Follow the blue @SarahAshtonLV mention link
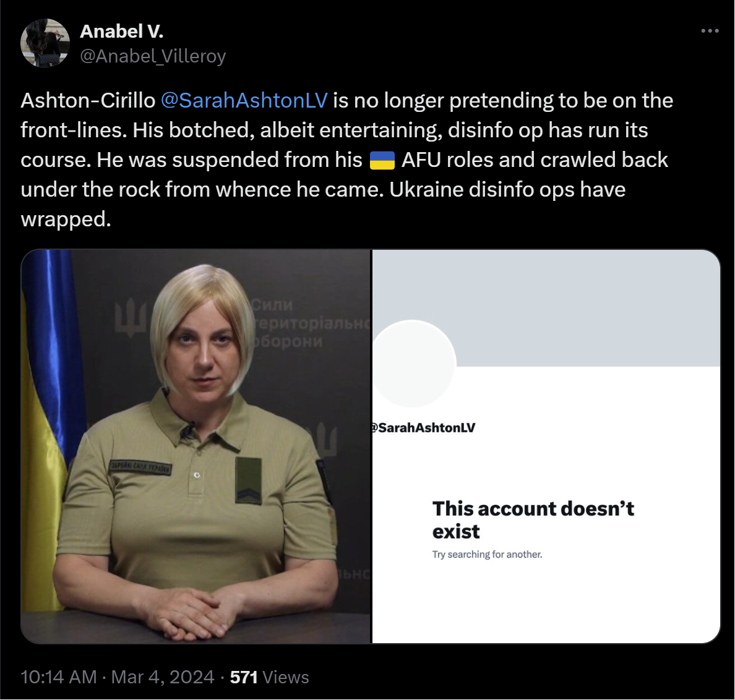735x700 pixels. pyautogui.click(x=244, y=101)
